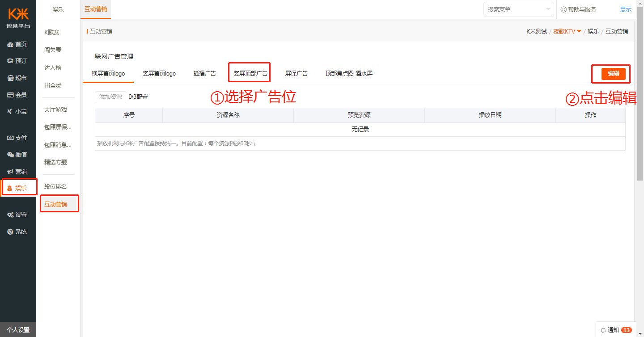Select the 顶部焦点图-酒水屏 tab

point(349,73)
